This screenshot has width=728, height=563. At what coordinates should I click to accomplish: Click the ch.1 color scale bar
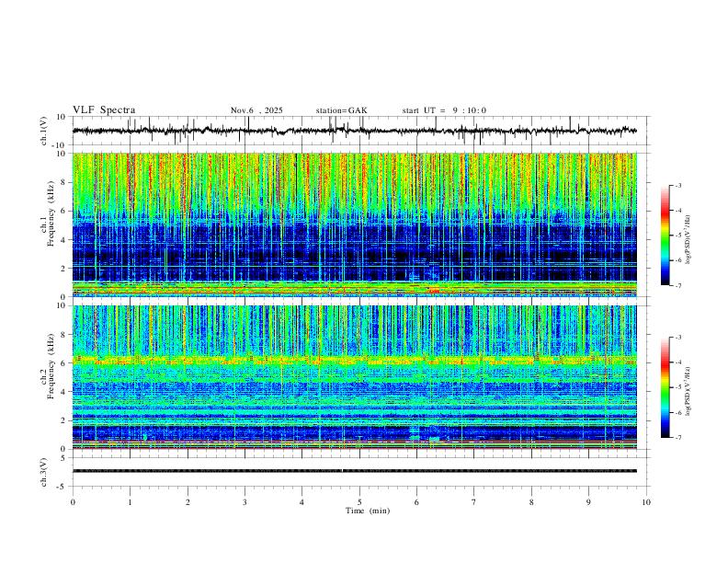tap(665, 236)
